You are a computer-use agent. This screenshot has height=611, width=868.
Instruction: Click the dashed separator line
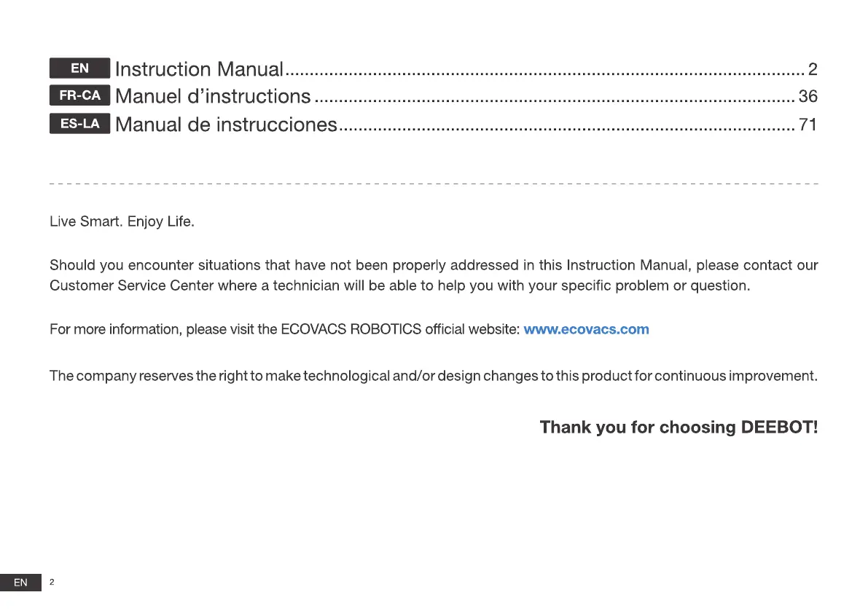tap(434, 185)
